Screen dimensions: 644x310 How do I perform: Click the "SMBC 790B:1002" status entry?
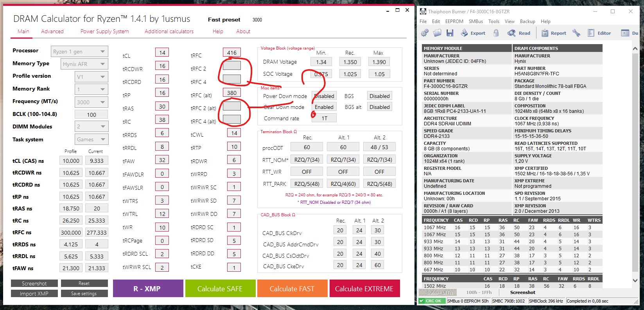(x=508, y=301)
